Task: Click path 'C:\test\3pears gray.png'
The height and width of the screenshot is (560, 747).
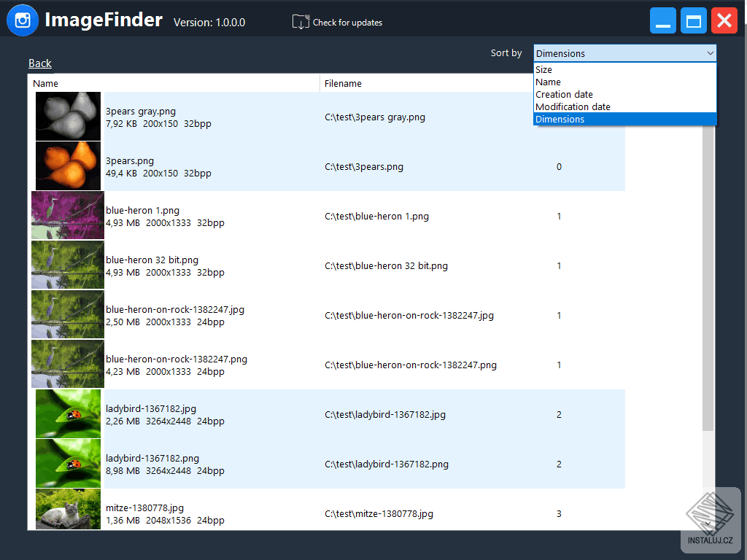Action: (375, 117)
